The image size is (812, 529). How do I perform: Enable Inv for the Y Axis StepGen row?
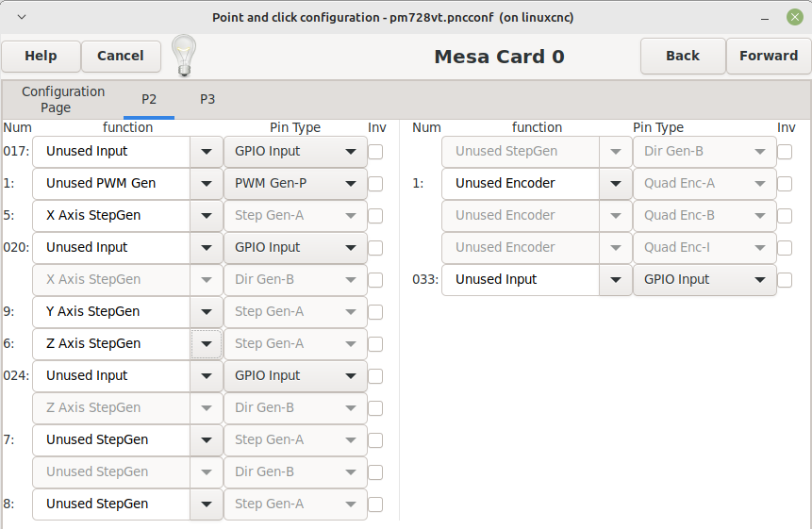click(x=375, y=312)
